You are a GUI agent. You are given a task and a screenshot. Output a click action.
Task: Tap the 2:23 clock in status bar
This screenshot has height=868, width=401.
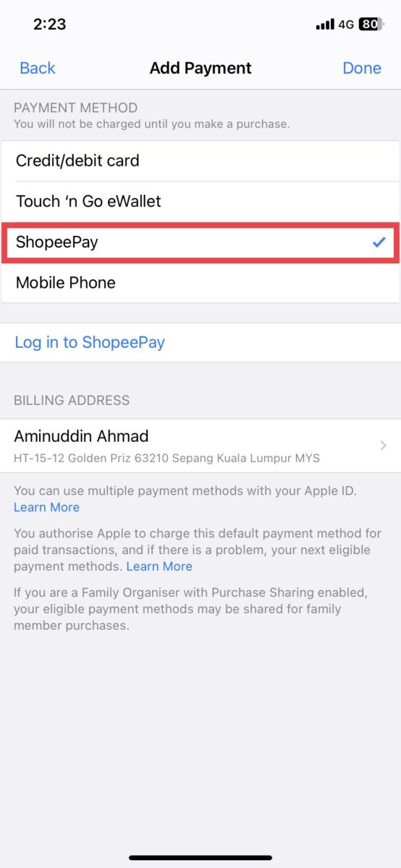(x=49, y=24)
